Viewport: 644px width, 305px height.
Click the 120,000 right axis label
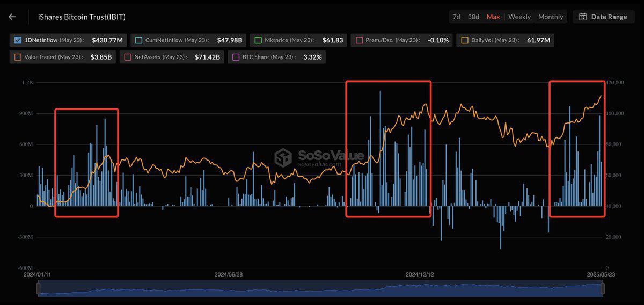pos(614,83)
